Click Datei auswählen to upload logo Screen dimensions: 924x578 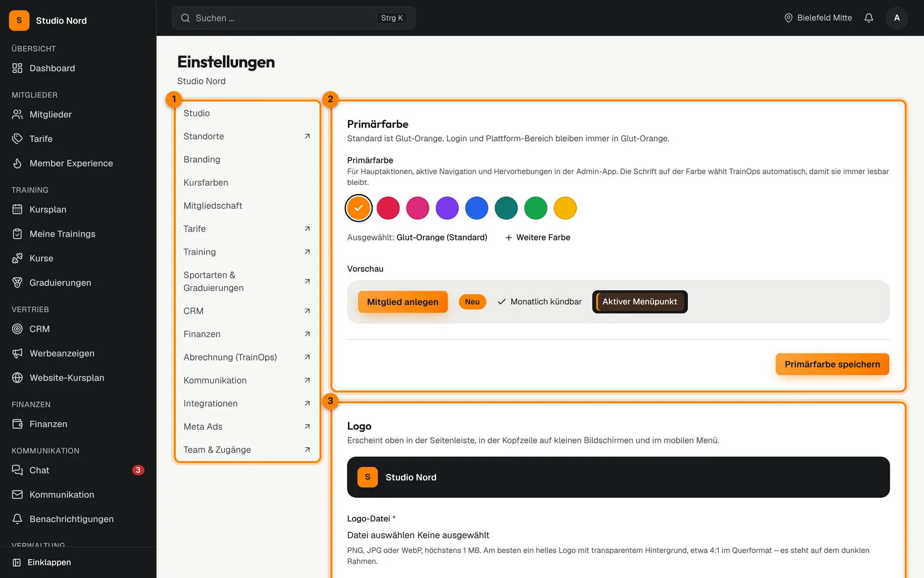[x=381, y=535]
